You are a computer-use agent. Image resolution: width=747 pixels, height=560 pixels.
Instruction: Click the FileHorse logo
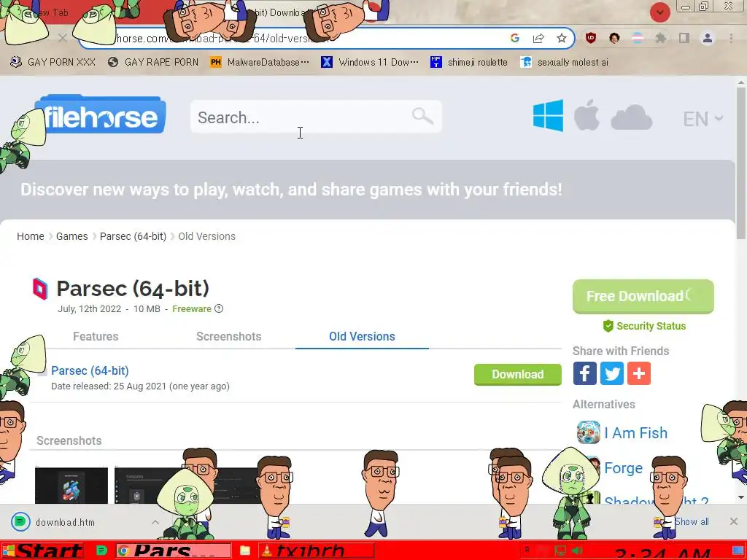[100, 114]
